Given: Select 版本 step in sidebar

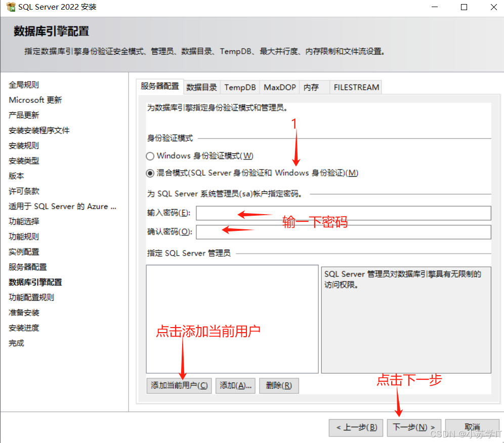Looking at the screenshot, I should [16, 176].
